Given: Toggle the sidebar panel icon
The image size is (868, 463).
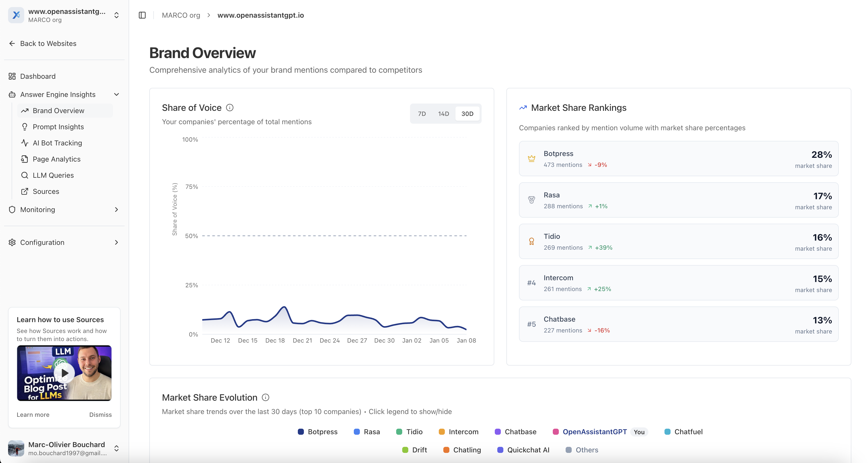Looking at the screenshot, I should (142, 15).
